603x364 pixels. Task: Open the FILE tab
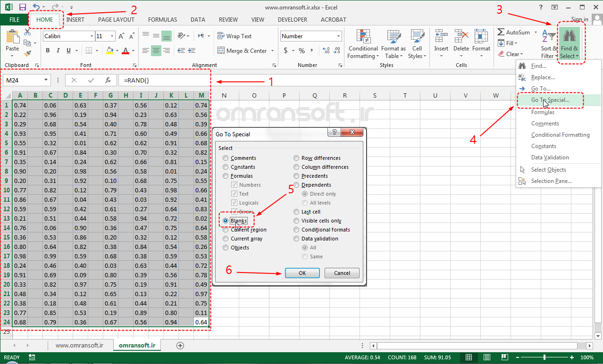[x=14, y=20]
